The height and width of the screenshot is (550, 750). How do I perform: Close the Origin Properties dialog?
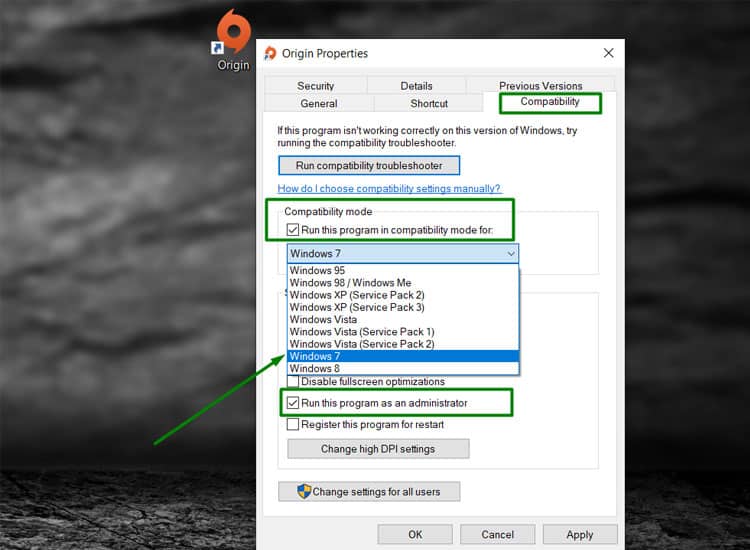pyautogui.click(x=608, y=53)
